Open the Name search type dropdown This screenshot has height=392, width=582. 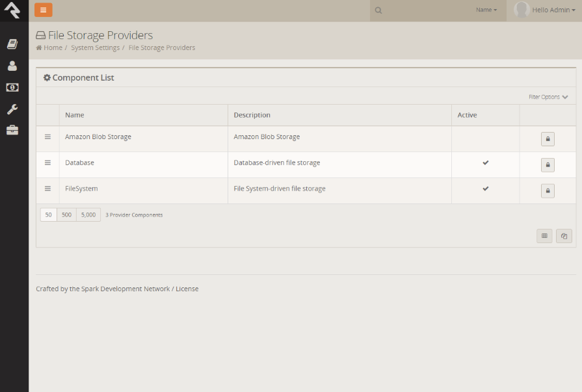pyautogui.click(x=486, y=10)
